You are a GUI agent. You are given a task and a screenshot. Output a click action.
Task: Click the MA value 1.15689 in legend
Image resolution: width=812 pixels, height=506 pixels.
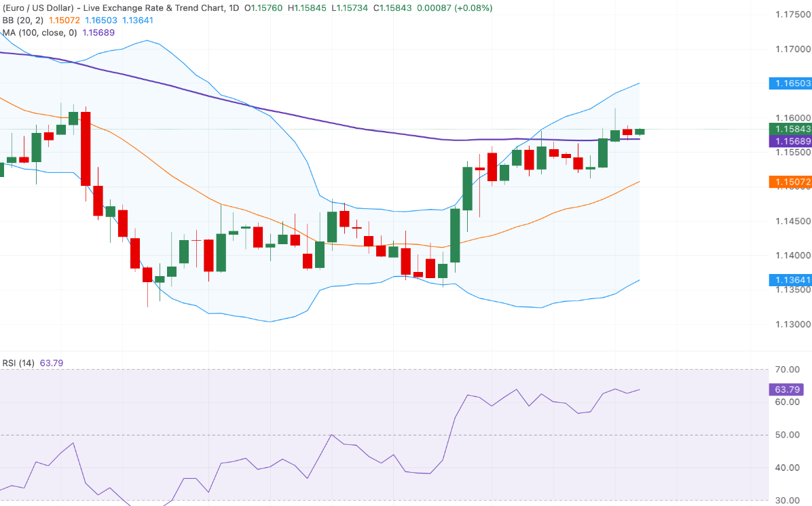coord(98,33)
